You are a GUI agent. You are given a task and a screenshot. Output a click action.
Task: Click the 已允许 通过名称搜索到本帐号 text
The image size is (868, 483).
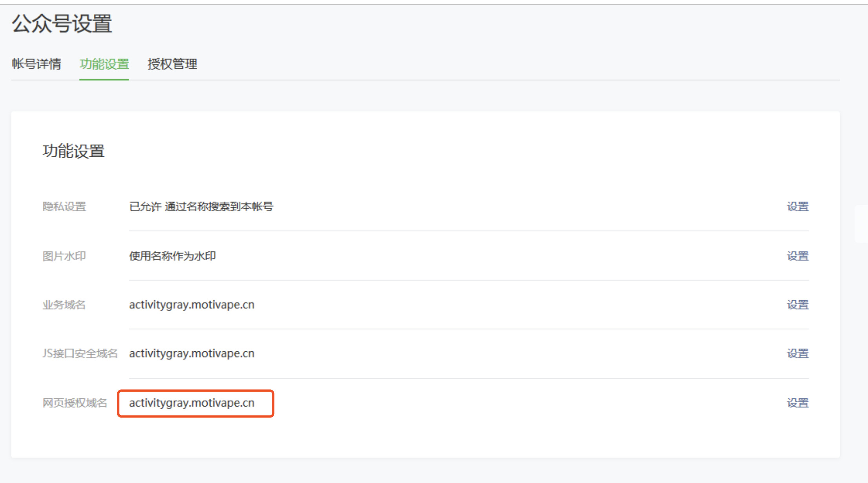[x=201, y=207]
